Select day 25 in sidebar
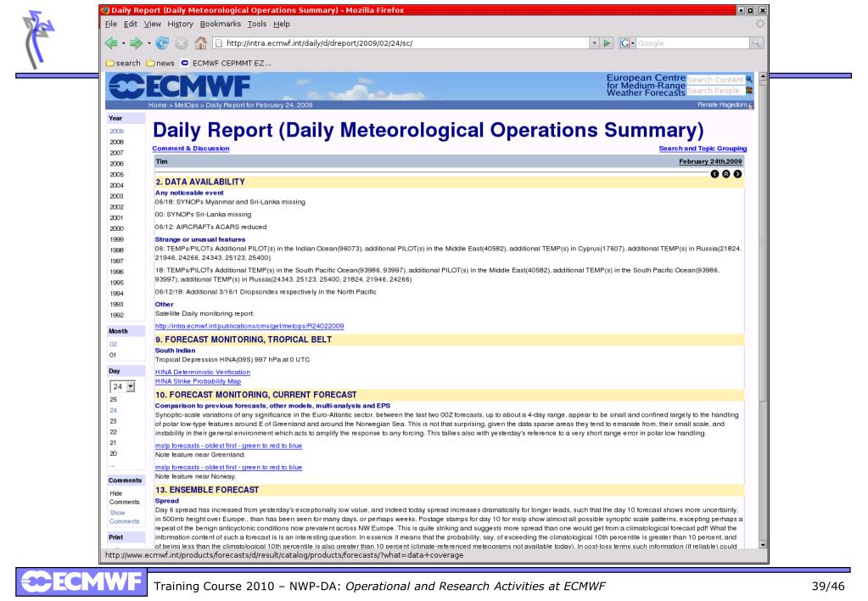Viewport: 868px width, 601px height. point(113,399)
